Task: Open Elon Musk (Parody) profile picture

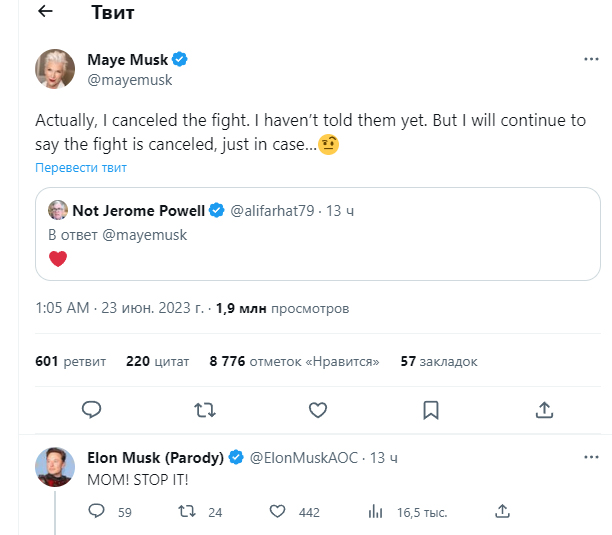Action: coord(55,467)
